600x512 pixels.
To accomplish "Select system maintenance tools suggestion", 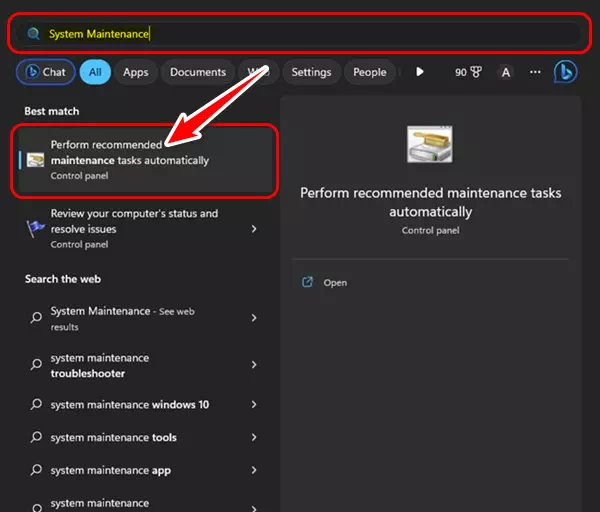I will pyautogui.click(x=145, y=437).
